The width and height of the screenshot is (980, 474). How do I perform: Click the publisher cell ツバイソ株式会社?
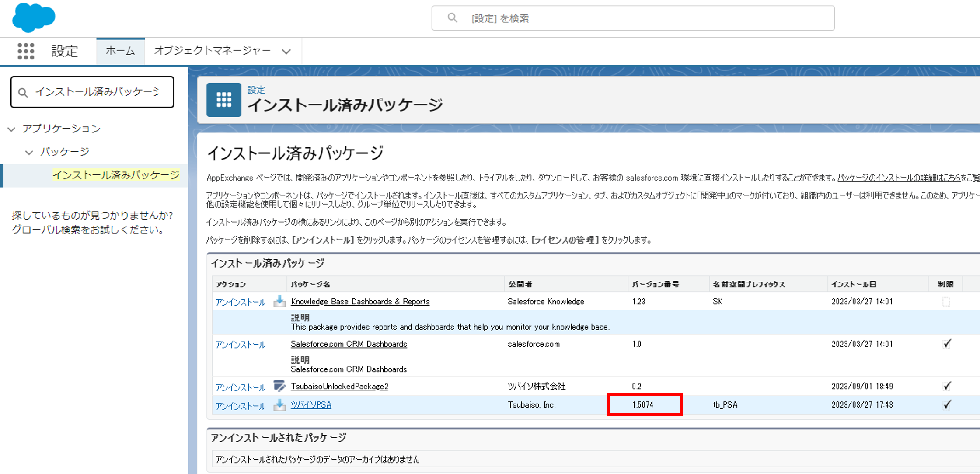pyautogui.click(x=537, y=387)
